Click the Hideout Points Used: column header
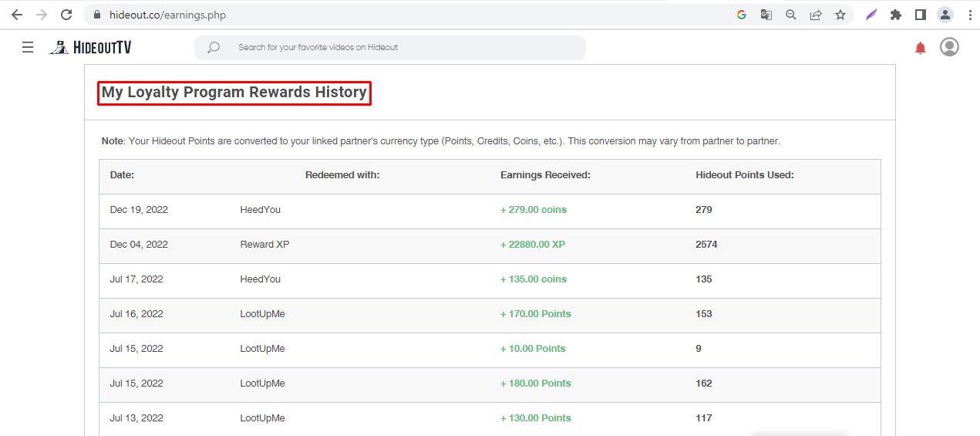980x436 pixels. click(x=745, y=175)
